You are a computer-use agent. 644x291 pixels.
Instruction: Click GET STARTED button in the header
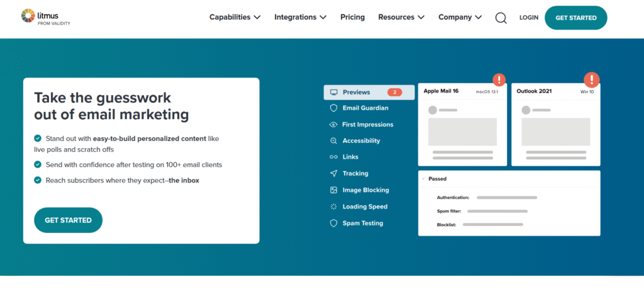pos(576,18)
